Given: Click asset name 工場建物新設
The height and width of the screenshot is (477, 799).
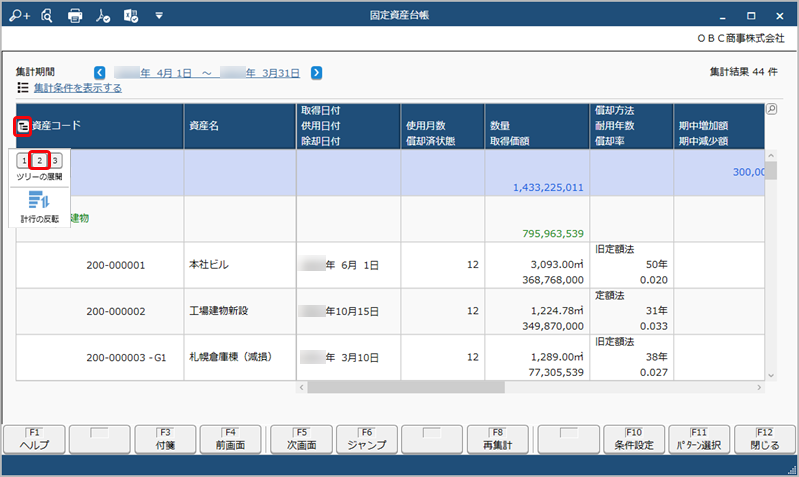Looking at the screenshot, I should [219, 311].
